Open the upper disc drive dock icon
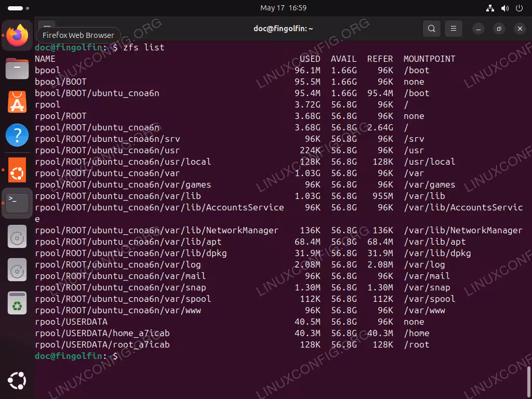The width and height of the screenshot is (532, 399). (17, 236)
